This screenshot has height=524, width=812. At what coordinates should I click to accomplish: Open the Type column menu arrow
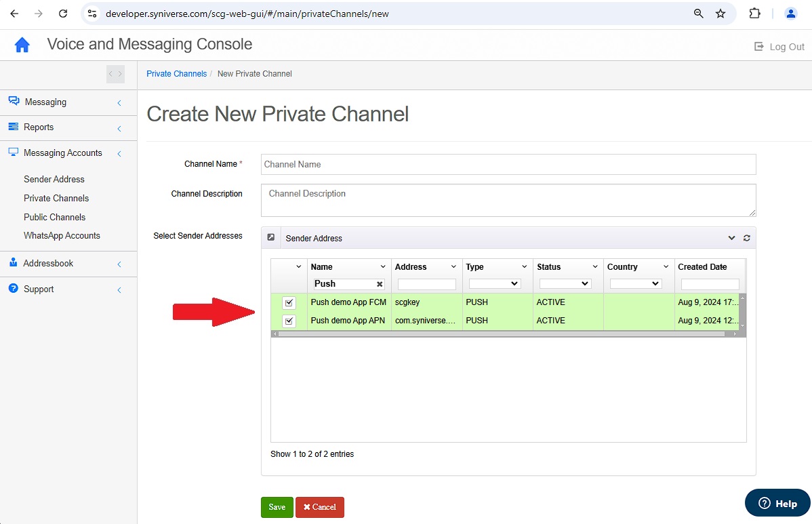click(525, 266)
